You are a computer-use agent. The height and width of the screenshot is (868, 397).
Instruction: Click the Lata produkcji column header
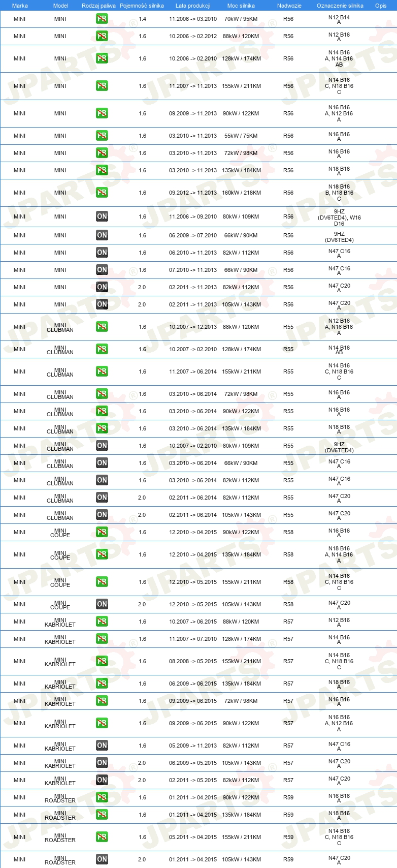pyautogui.click(x=193, y=6)
